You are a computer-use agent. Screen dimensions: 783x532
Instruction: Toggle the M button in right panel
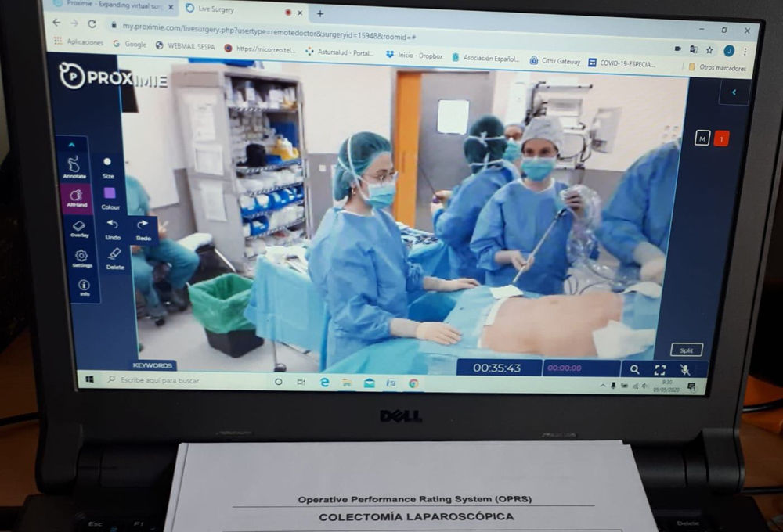[702, 138]
